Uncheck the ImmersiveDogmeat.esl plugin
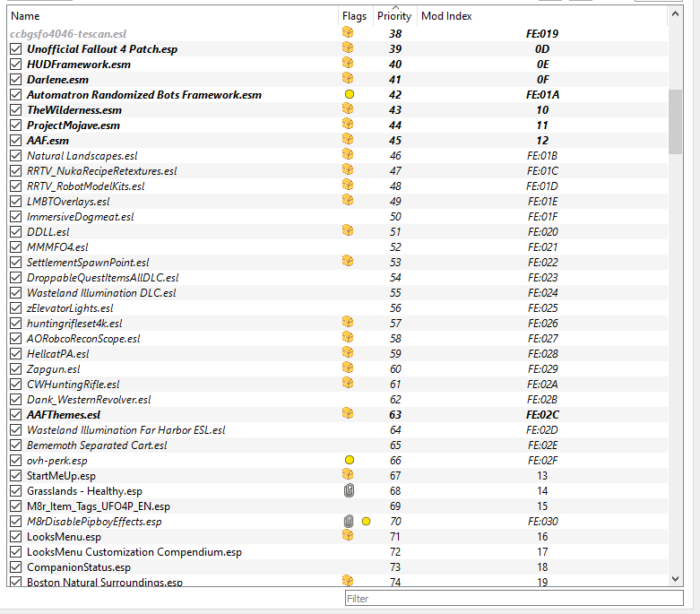The height and width of the screenshot is (614, 700). pyautogui.click(x=15, y=217)
